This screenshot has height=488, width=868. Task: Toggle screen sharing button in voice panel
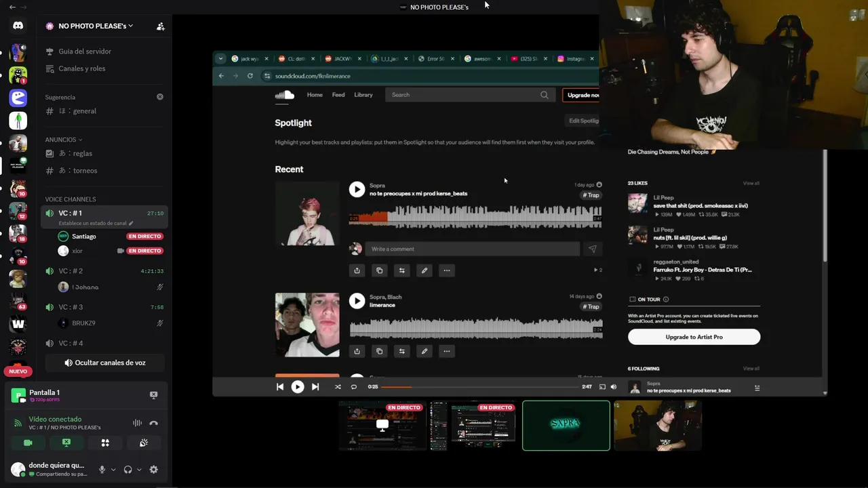[x=66, y=443]
